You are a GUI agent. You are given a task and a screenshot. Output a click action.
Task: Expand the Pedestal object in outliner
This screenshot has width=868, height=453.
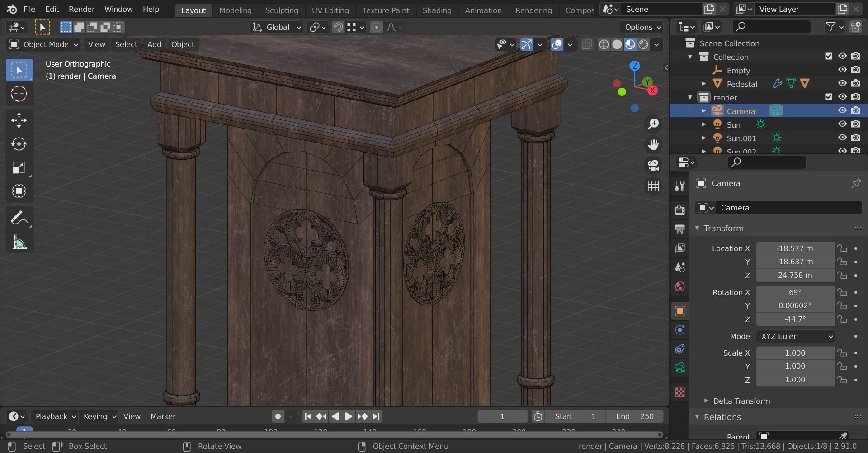coord(703,84)
